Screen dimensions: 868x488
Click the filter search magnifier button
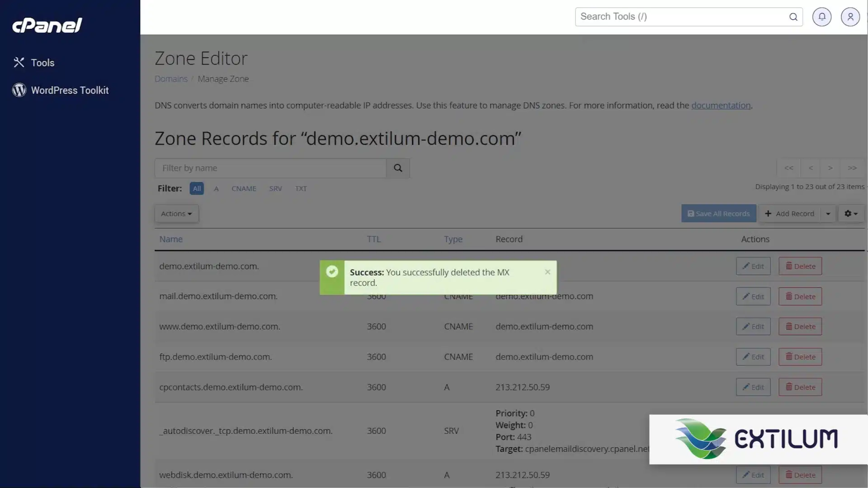(x=398, y=168)
